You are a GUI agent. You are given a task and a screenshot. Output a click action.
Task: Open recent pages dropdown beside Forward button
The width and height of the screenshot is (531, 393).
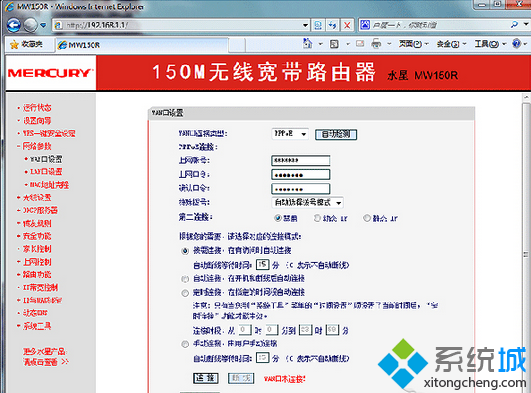pos(43,25)
